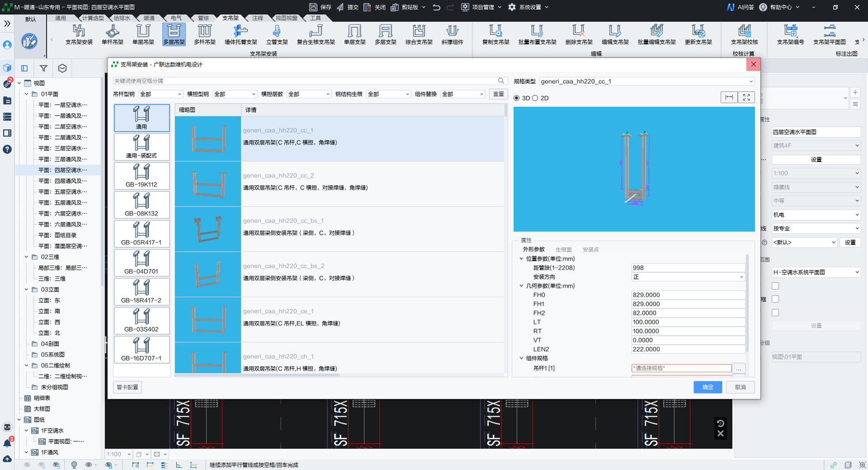Screen dimensions: 868x470
Task: Click the 距管段 value field
Action: click(688, 268)
